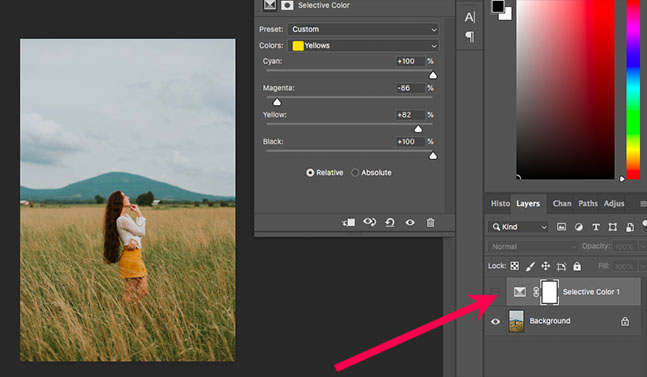Click the Selective Color 1 layer name
The width and height of the screenshot is (647, 377).
[x=591, y=292]
